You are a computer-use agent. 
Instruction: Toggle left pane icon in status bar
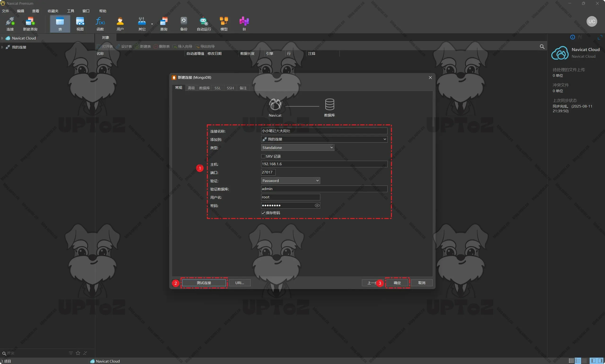(593, 361)
